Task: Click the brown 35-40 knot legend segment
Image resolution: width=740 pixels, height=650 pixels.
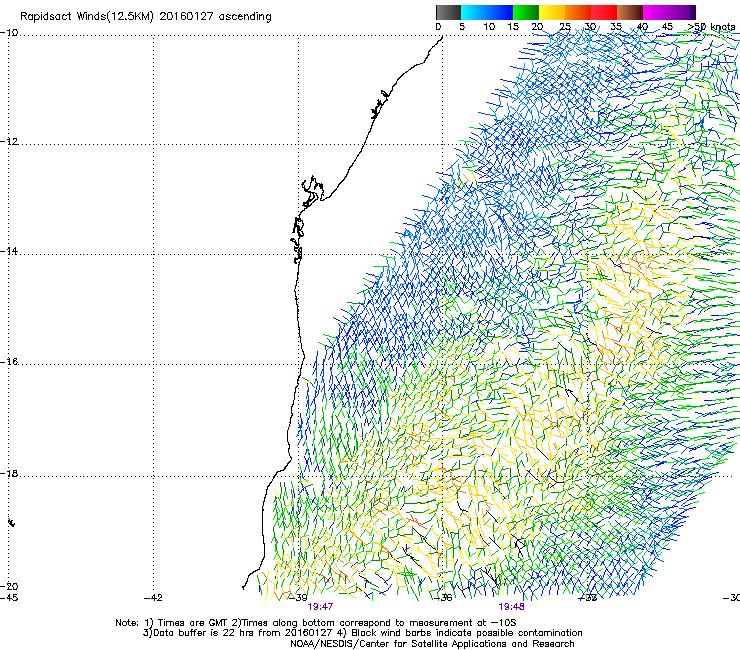Action: click(630, 12)
